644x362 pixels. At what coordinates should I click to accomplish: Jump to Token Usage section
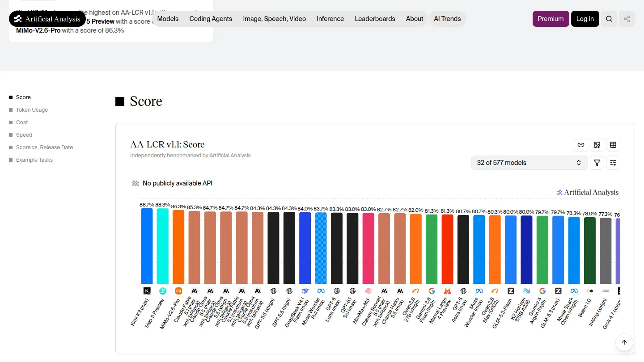coord(32,110)
